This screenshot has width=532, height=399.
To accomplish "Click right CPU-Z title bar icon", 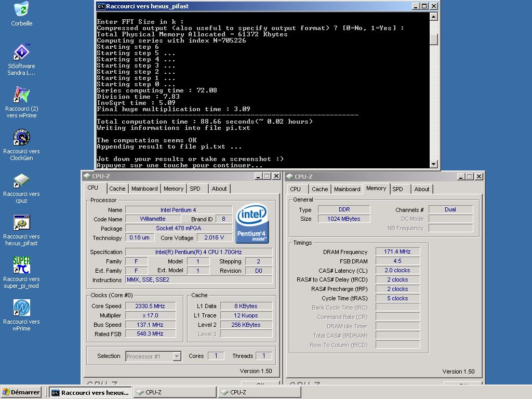I will (x=290, y=177).
